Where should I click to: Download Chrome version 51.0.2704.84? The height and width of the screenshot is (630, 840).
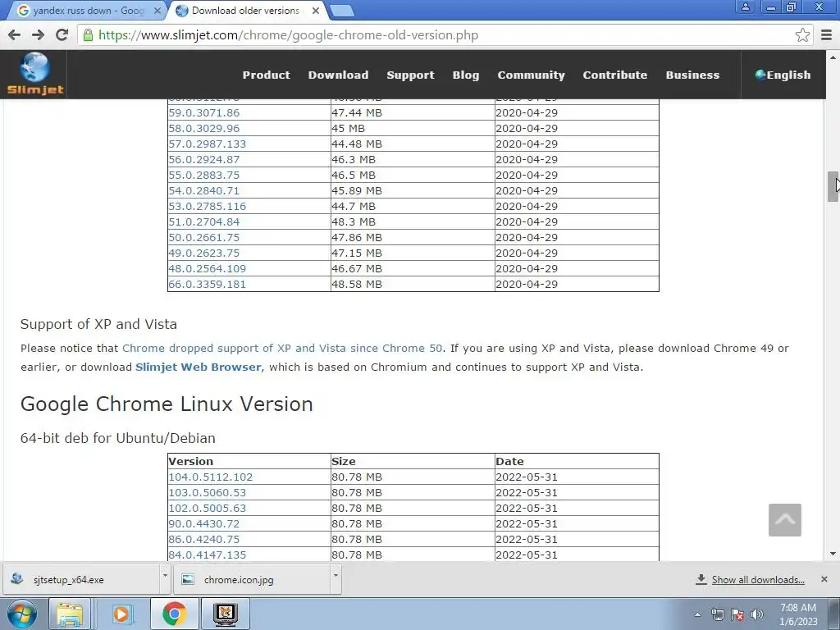coord(204,221)
